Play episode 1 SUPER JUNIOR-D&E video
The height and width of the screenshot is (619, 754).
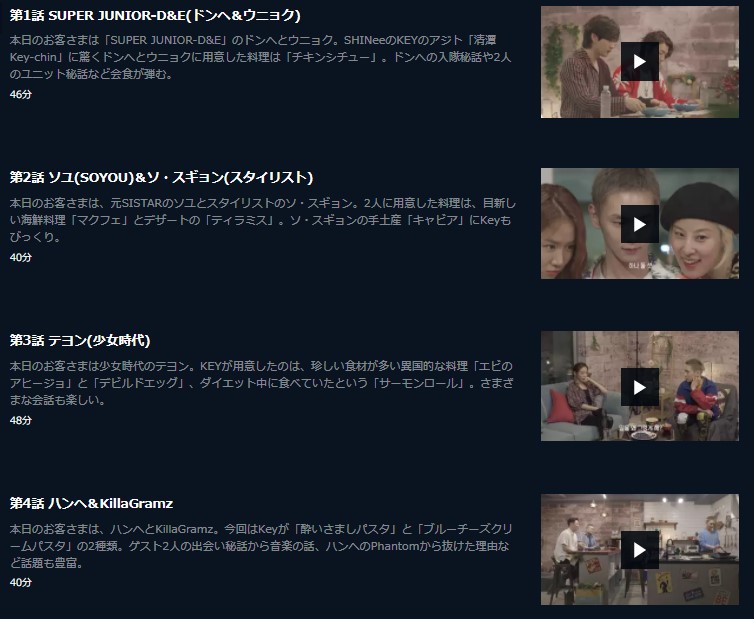tap(640, 62)
